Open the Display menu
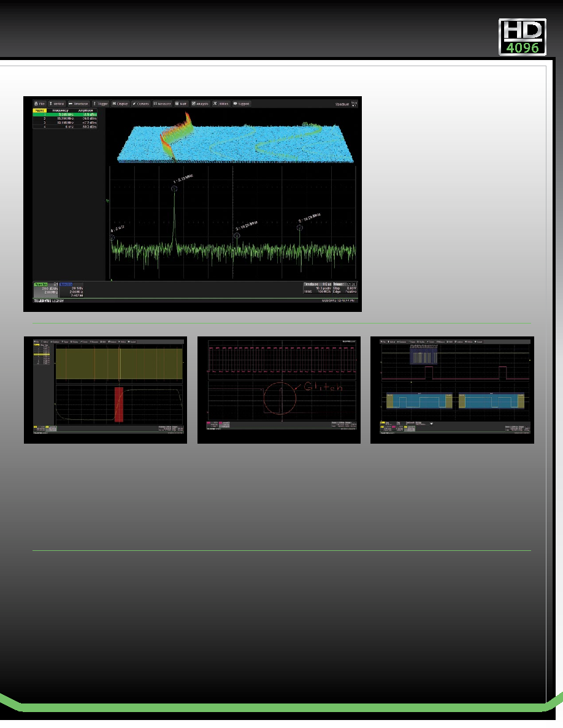Screen dimensions: 563x728 tap(120, 104)
